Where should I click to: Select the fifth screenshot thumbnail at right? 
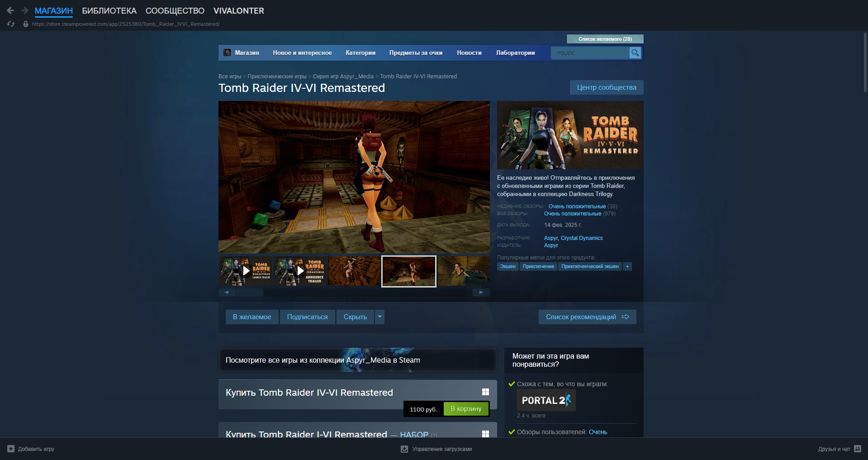point(464,271)
